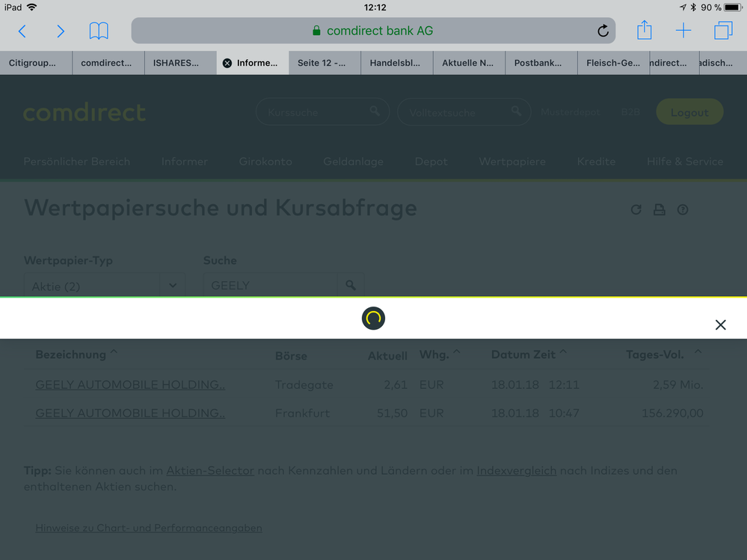Viewport: 747px width, 560px height.
Task: Tap the comdirect logo
Action: pos(84,112)
